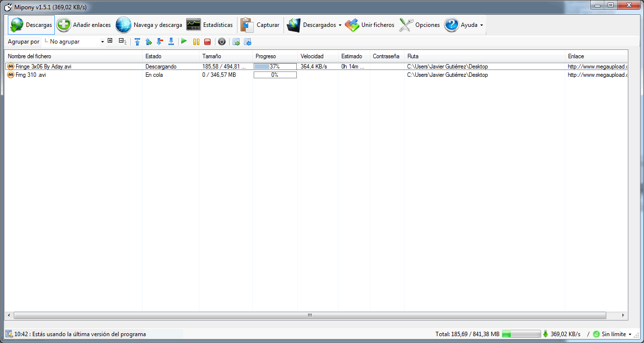Click the 0% progress bar
The width and height of the screenshot is (644, 343).
275,75
